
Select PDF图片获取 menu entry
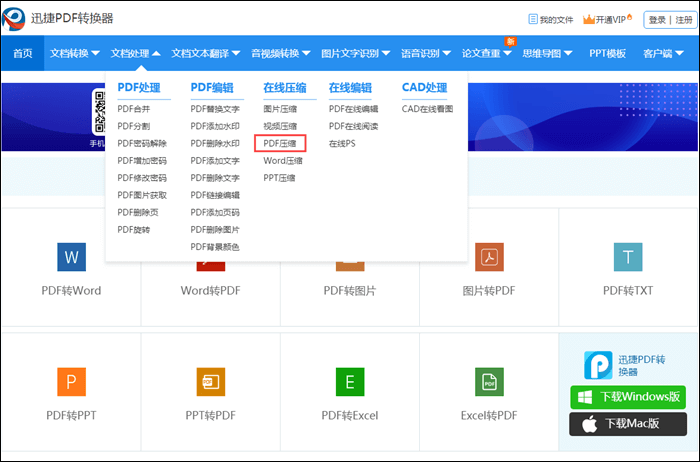142,195
